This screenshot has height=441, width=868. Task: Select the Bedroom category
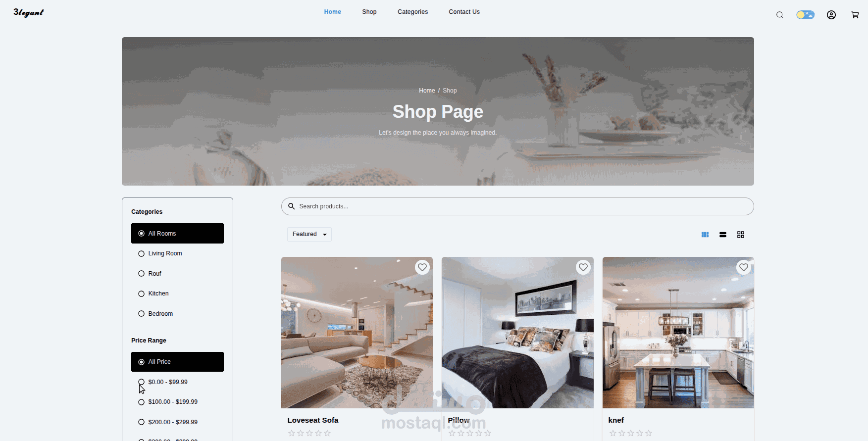(177, 314)
